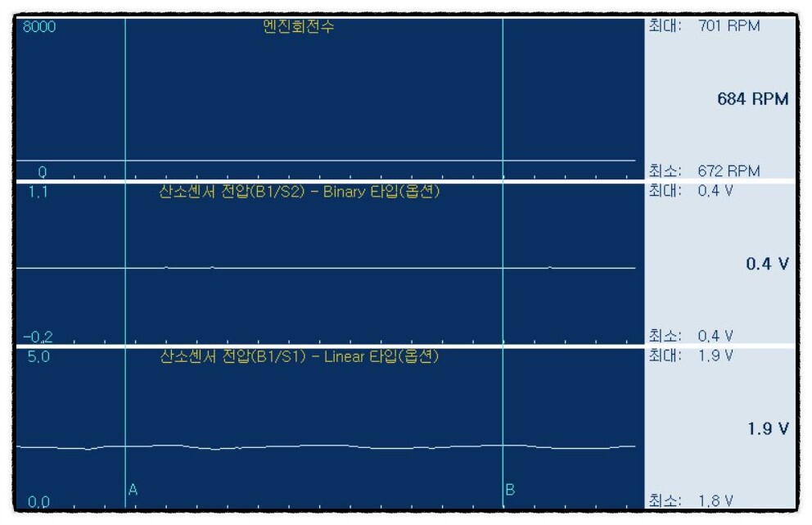Click the max value 701 RPM
This screenshot has width=812, height=525.
pos(729,25)
